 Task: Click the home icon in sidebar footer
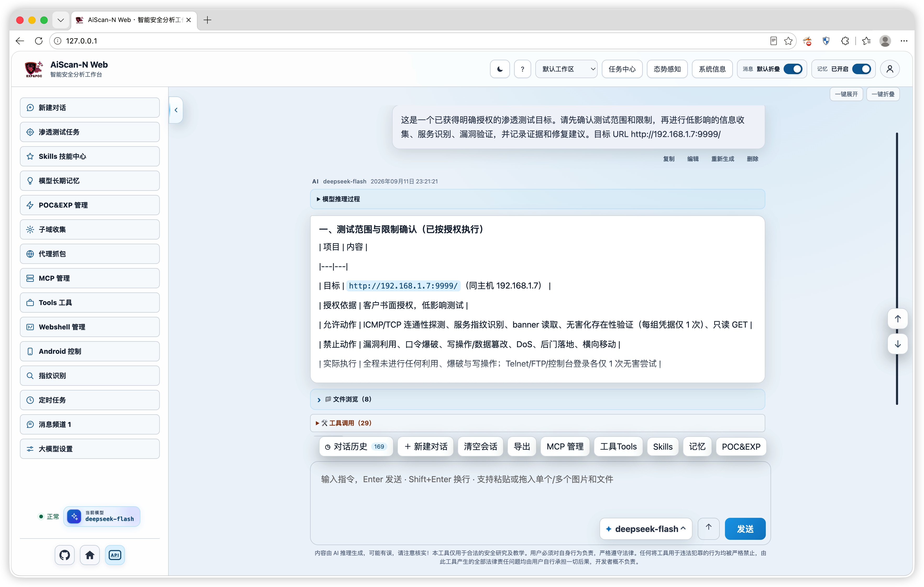point(90,555)
